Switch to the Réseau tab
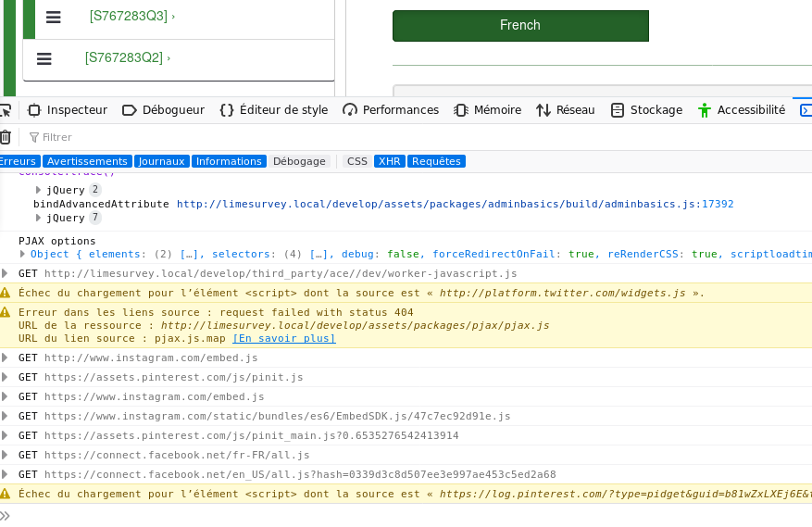Image resolution: width=812 pixels, height=527 pixels. click(575, 110)
